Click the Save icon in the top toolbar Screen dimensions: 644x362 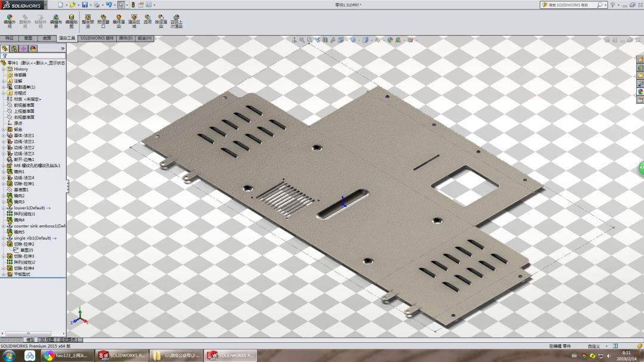click(84, 4)
